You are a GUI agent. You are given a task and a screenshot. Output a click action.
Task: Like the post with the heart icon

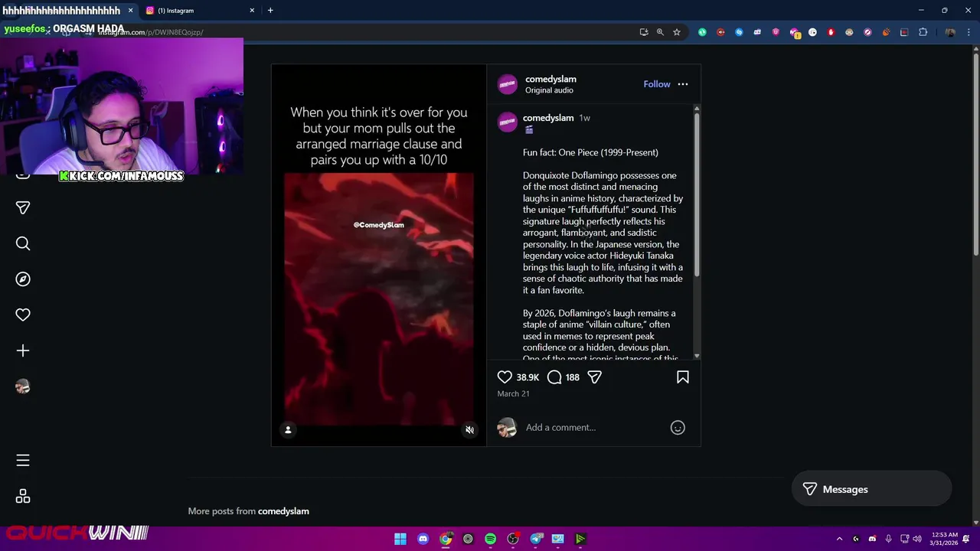pos(505,377)
